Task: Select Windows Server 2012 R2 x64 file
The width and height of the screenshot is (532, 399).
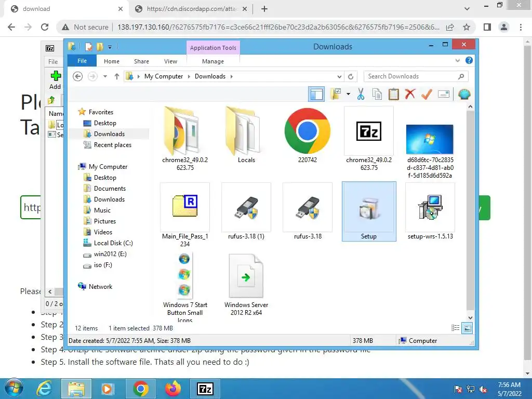Action: [x=246, y=285]
